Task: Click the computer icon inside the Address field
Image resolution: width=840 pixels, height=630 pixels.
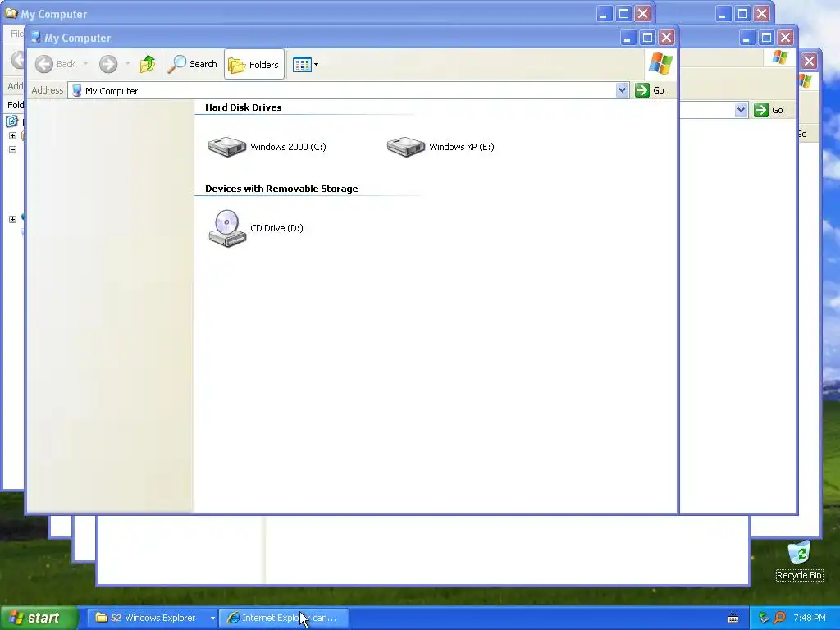Action: (x=76, y=90)
